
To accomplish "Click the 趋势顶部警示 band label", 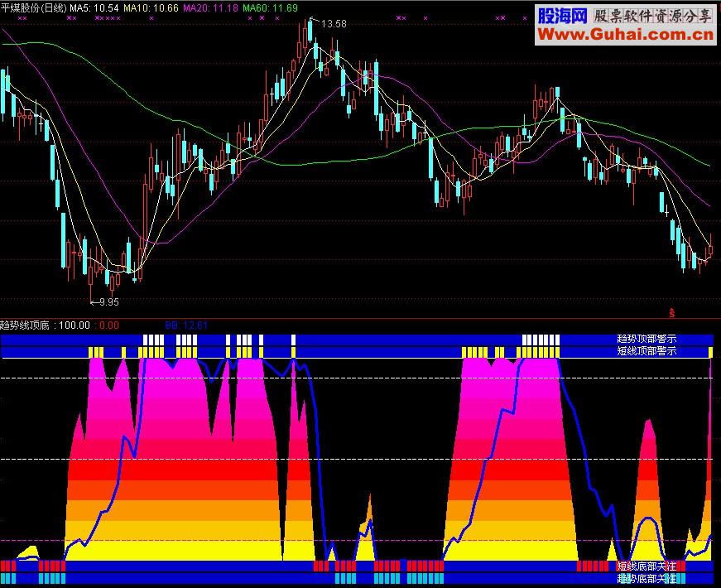I will point(646,339).
